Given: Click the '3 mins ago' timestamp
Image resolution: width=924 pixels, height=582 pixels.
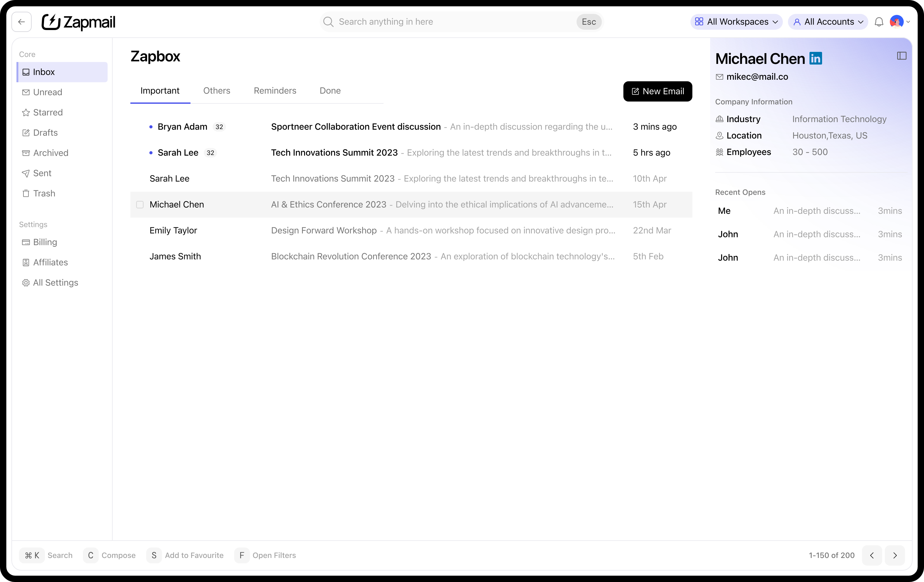Looking at the screenshot, I should point(655,127).
